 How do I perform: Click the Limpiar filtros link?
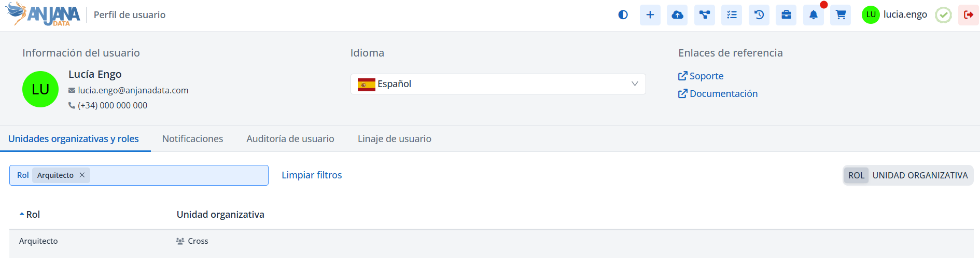[x=312, y=175]
